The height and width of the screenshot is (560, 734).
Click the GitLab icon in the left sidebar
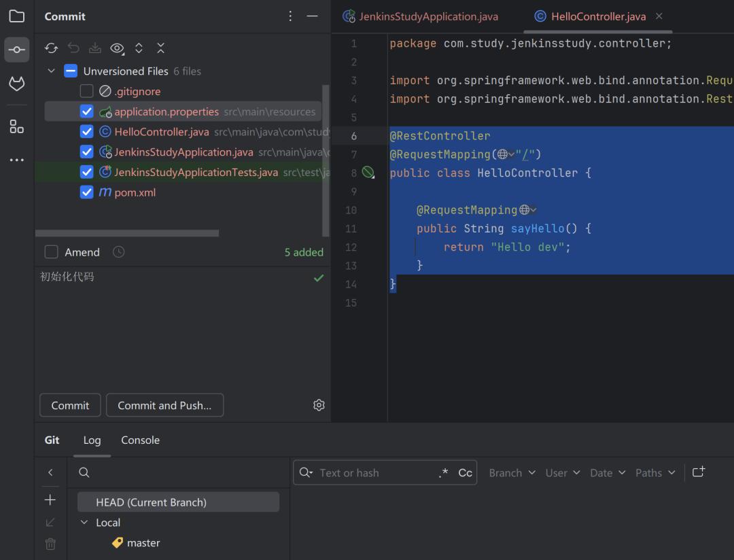pyautogui.click(x=16, y=83)
